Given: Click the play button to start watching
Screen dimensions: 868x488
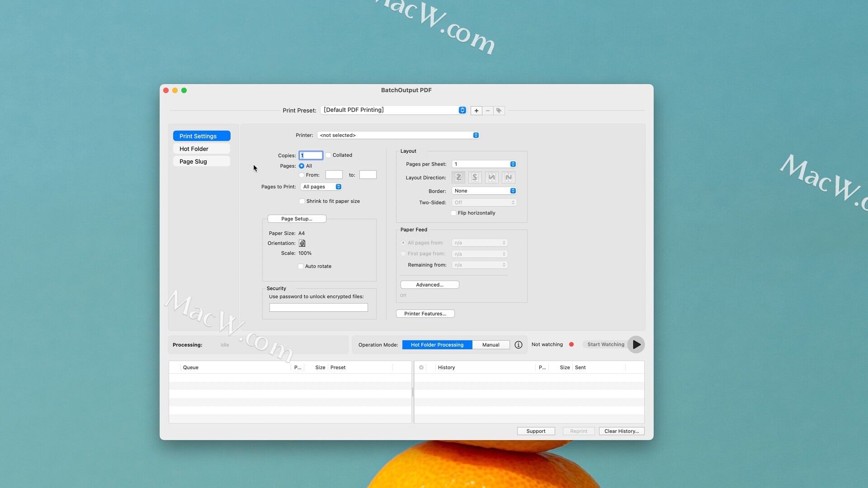Looking at the screenshot, I should click(636, 344).
